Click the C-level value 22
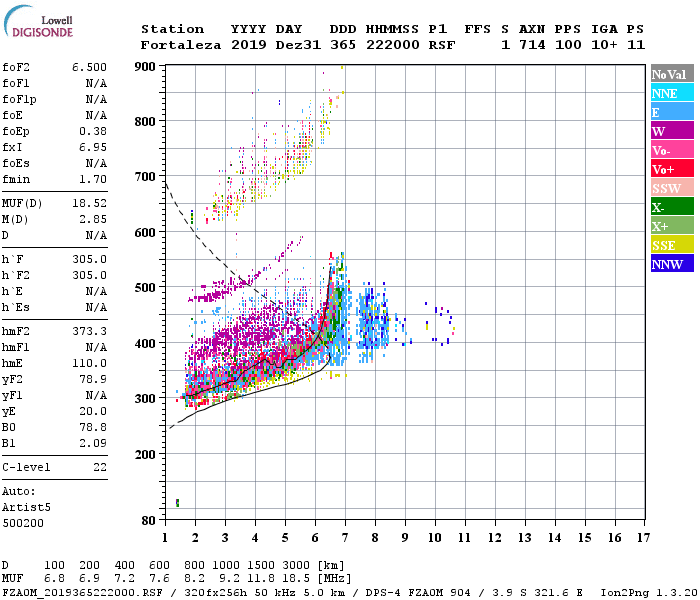The image size is (700, 600). point(100,467)
